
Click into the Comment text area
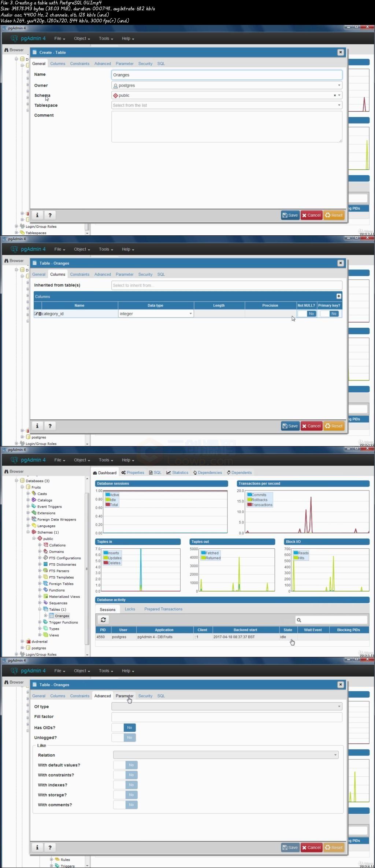point(227,127)
